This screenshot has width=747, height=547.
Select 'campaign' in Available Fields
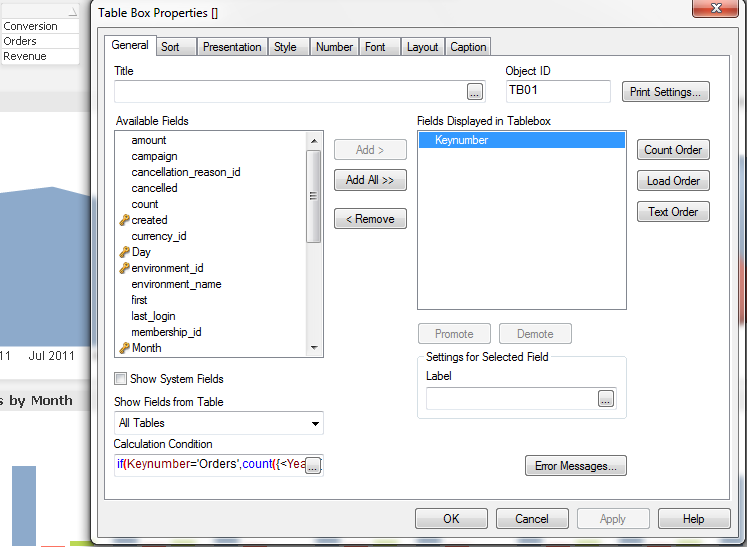[154, 156]
